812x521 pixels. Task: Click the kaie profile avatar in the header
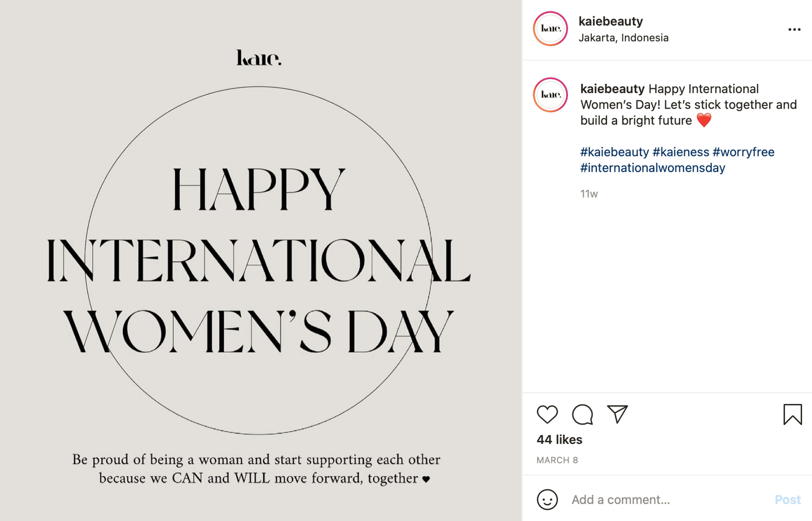click(550, 29)
